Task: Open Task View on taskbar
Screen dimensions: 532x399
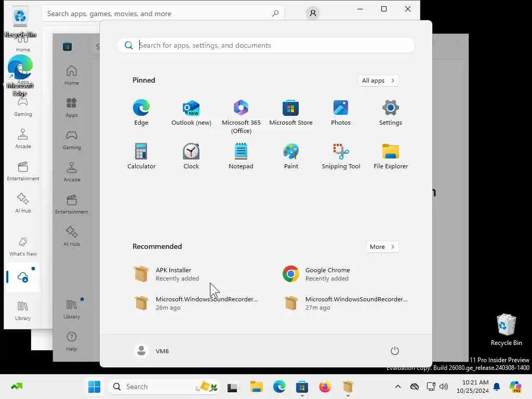Action: 232,387
